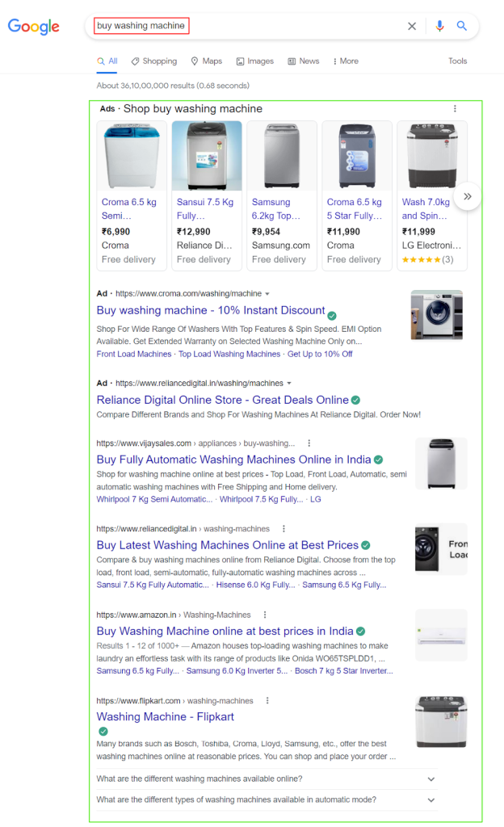Open Reliance Digital Online Store ad title
504x827 pixels.
pos(222,401)
